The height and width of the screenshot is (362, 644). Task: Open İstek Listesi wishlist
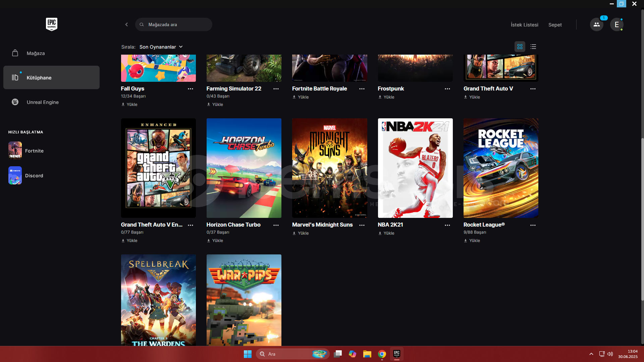click(x=525, y=25)
